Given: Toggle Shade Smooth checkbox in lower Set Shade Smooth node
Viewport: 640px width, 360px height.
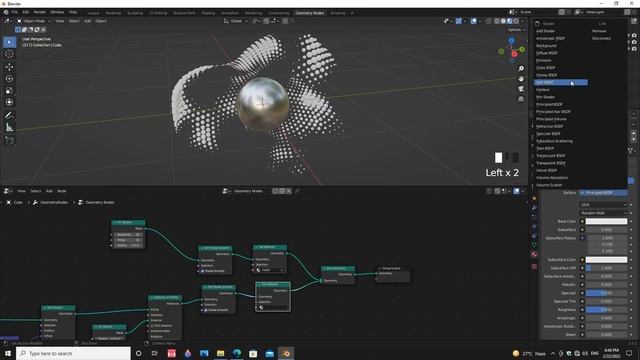Looking at the screenshot, I should pyautogui.click(x=206, y=310).
